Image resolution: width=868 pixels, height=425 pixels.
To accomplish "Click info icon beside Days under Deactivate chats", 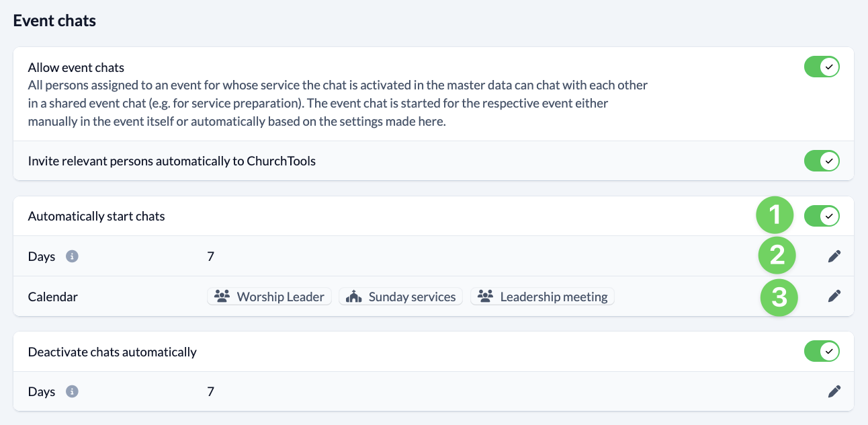I will (72, 391).
